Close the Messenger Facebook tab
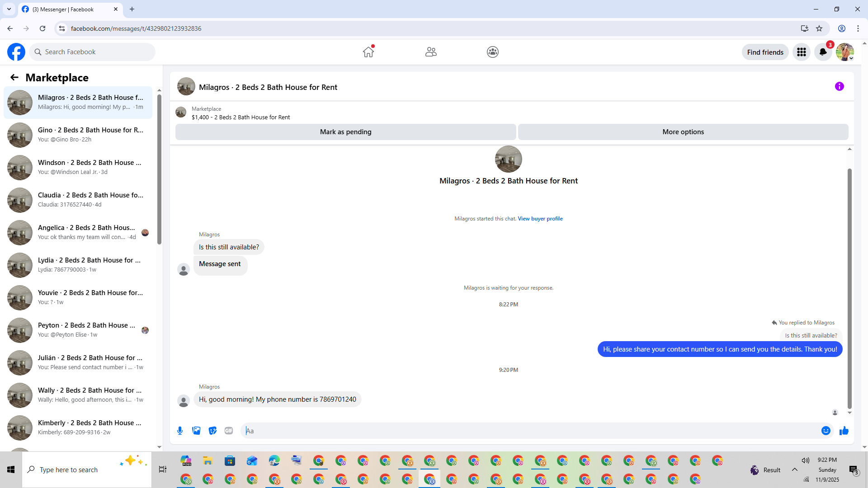868x488 pixels. (116, 9)
